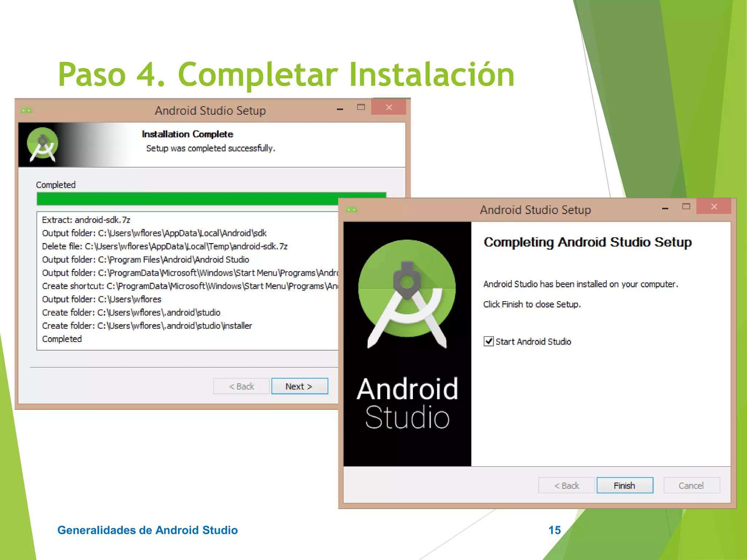Click front window 'Android Studio Setup' title
This screenshot has width=747, height=560.
pyautogui.click(x=535, y=210)
